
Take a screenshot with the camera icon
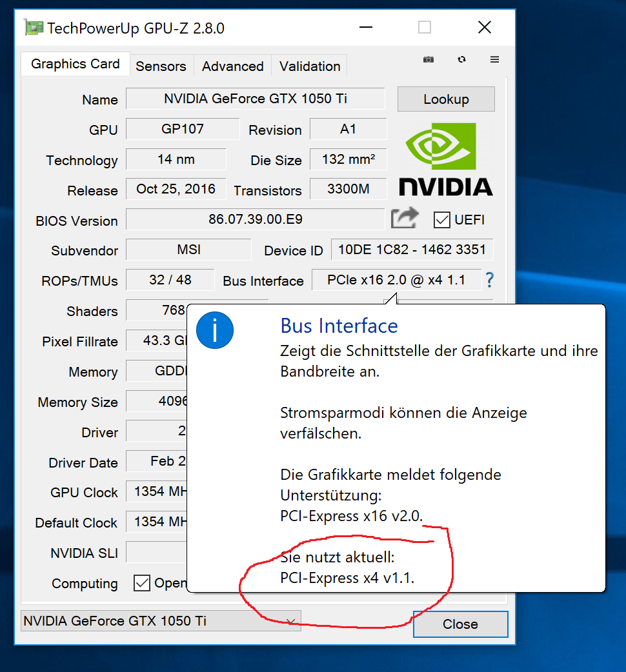click(x=429, y=59)
